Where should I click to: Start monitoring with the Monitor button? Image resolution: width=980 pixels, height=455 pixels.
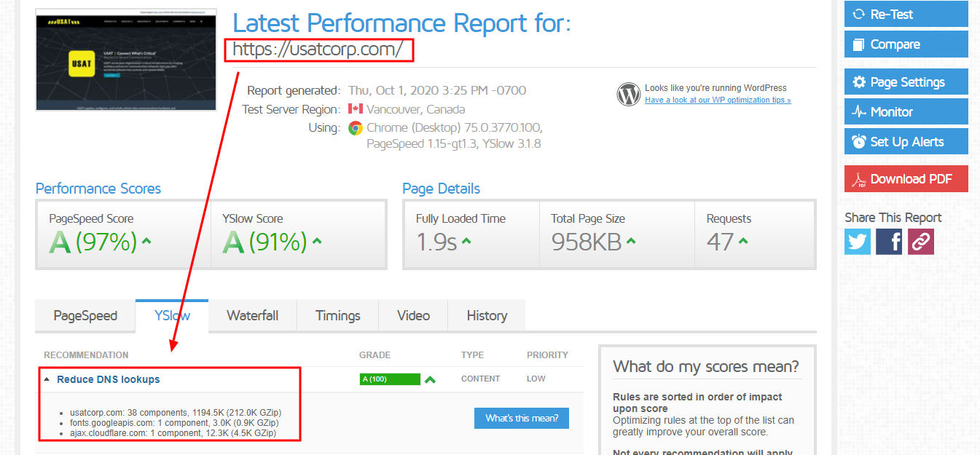[x=906, y=111]
